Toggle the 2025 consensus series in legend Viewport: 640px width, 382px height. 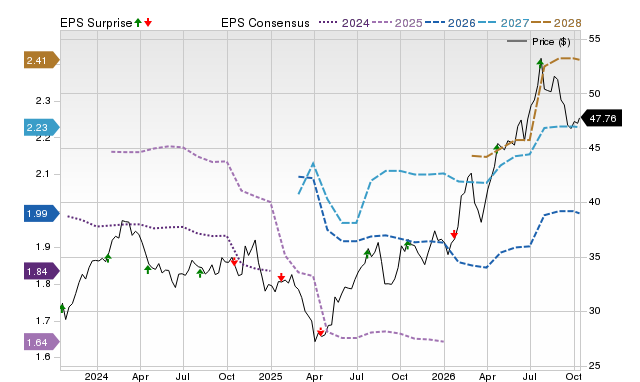pos(397,23)
